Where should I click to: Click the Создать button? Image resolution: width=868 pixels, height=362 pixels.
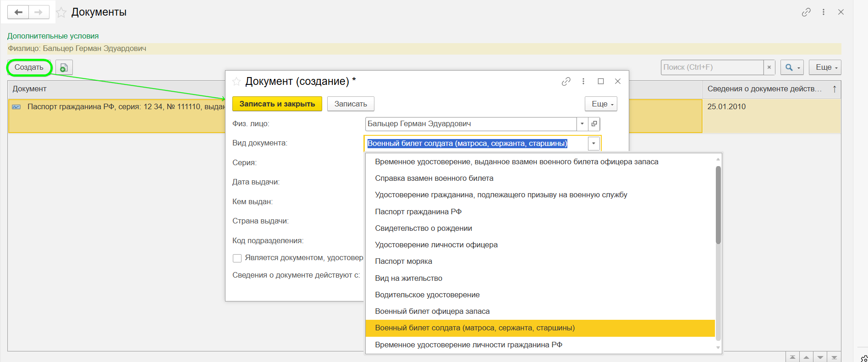click(29, 67)
